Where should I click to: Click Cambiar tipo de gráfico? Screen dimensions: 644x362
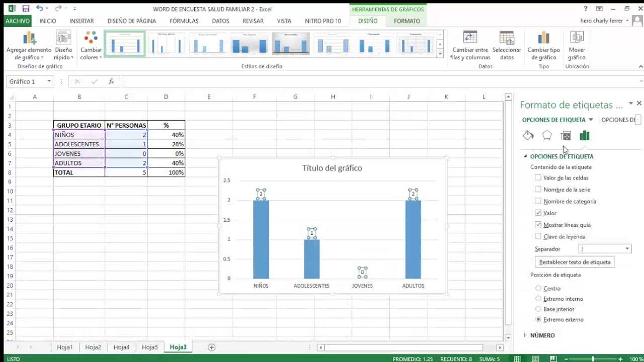point(543,46)
